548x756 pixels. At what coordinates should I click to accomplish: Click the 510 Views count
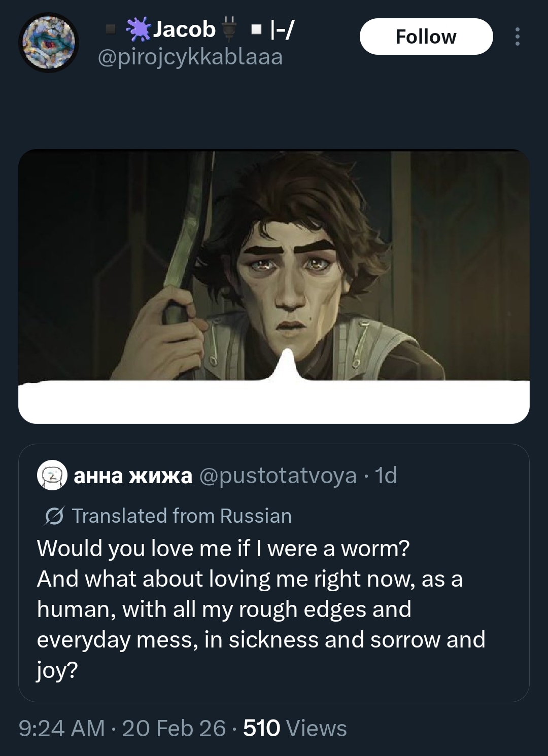point(295,728)
